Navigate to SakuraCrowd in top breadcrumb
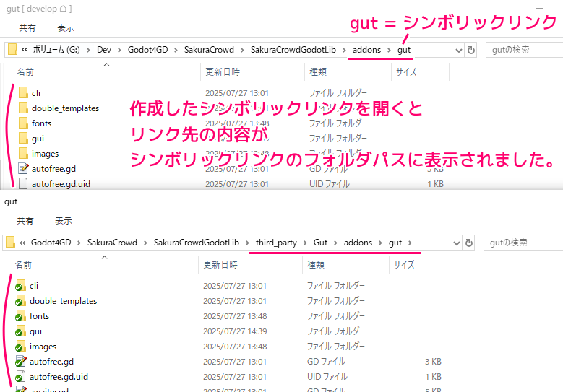 click(x=209, y=50)
